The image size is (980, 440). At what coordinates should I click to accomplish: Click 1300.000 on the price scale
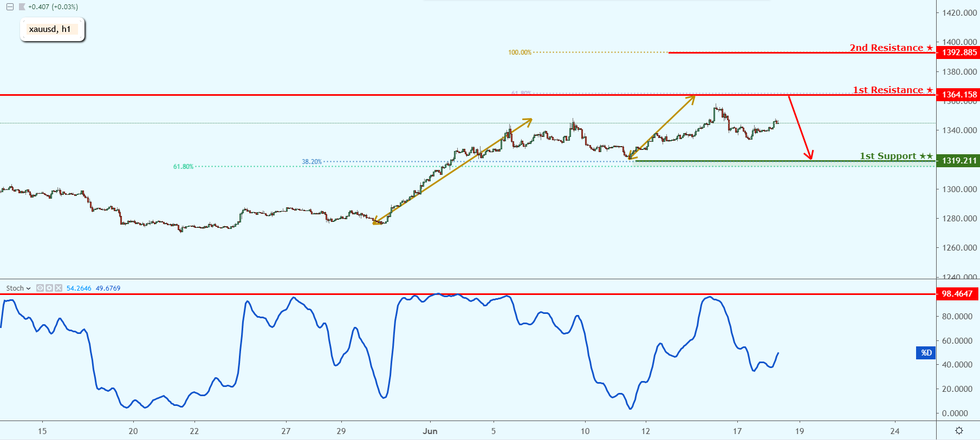[x=959, y=189]
